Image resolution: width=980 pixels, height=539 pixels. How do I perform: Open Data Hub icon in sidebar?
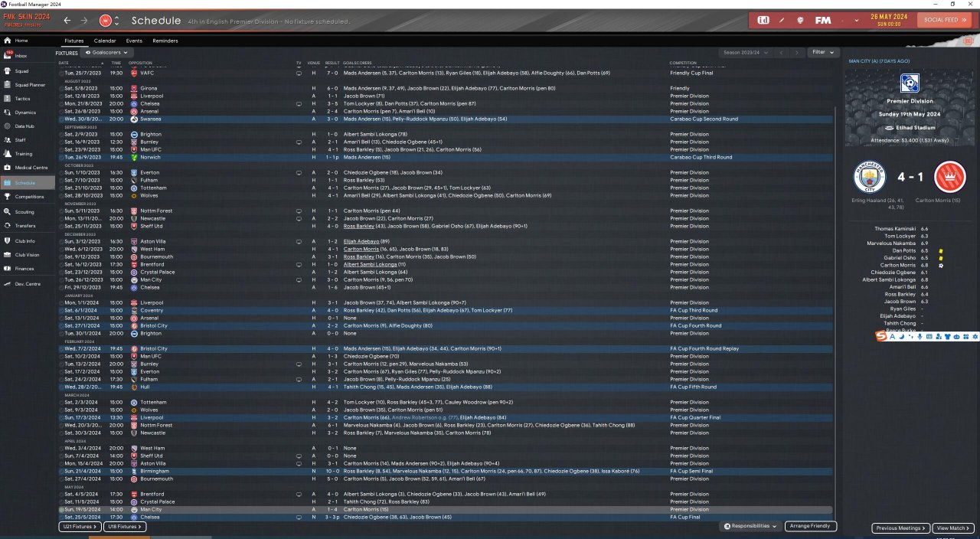(8, 126)
